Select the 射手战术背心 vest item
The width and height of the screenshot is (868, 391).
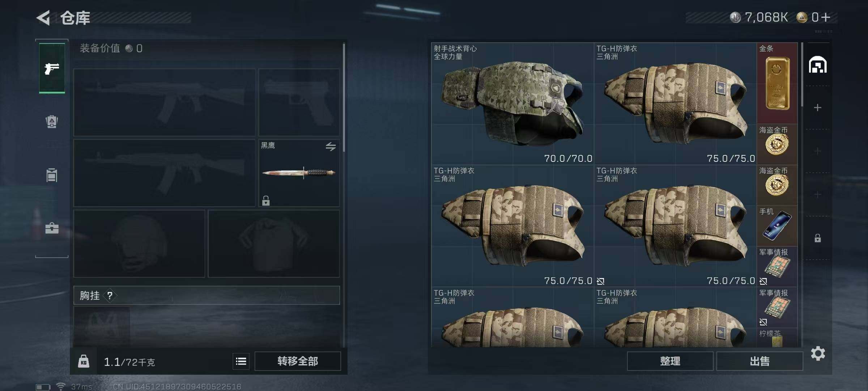(x=512, y=104)
